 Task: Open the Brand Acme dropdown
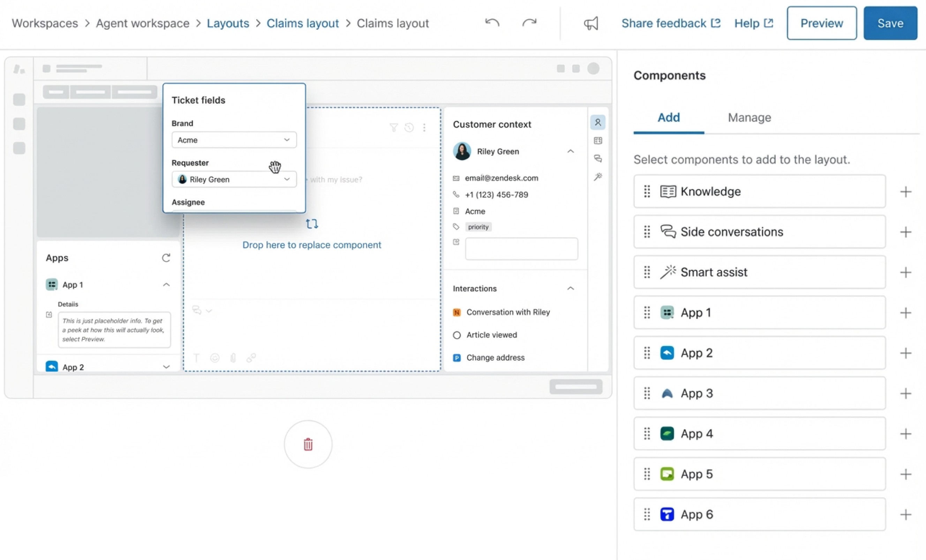234,140
